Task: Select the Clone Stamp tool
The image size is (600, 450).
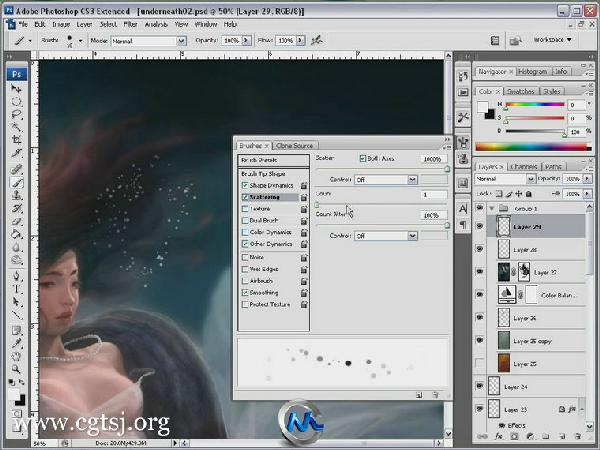Action: [17, 195]
